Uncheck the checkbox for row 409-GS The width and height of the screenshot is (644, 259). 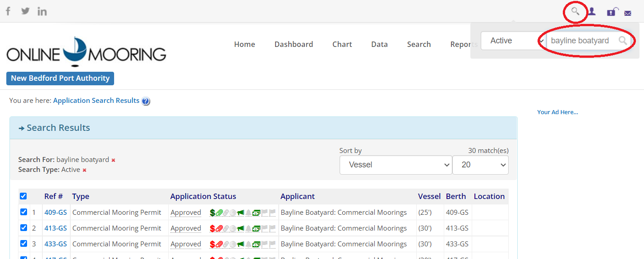(23, 212)
